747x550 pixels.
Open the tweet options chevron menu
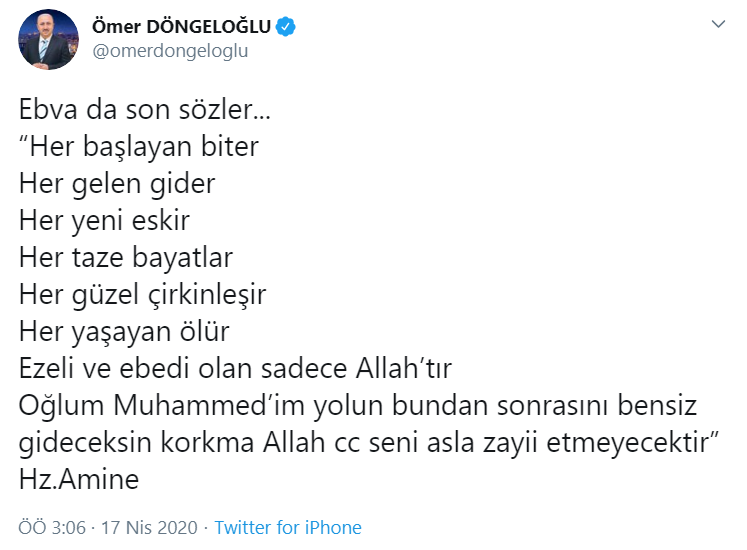point(717,24)
